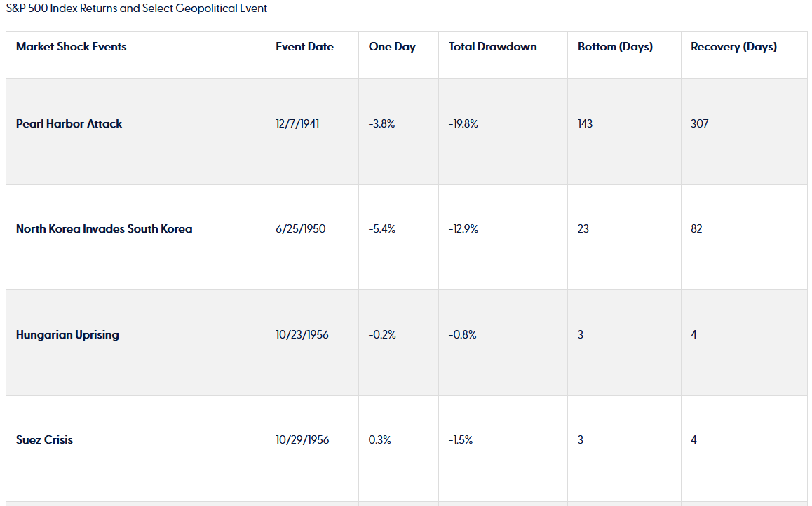Click the -5.4% one day value
The height and width of the screenshot is (506, 812).
click(382, 229)
